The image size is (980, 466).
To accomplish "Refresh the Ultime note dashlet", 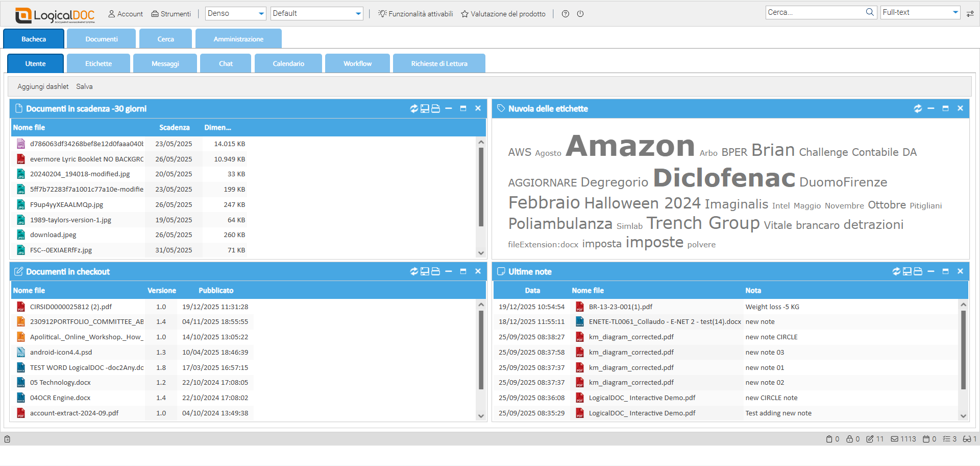I will tap(896, 271).
